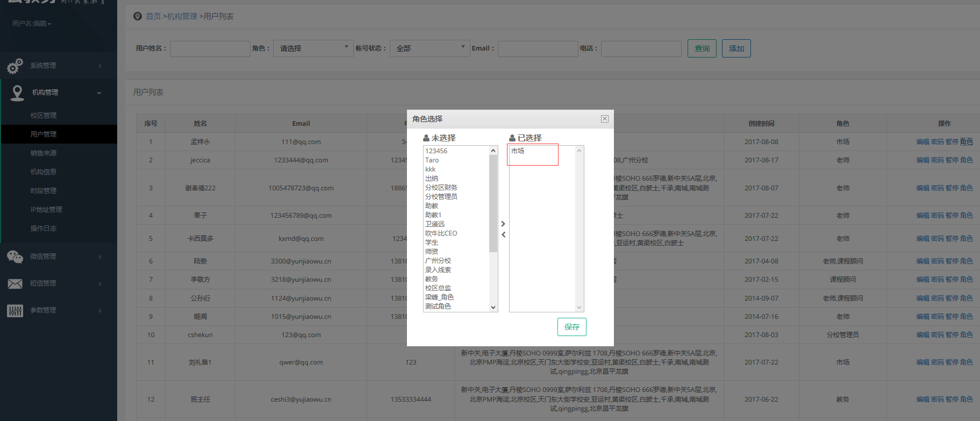
Task: Open 机构信息 in the sidebar
Action: tap(44, 172)
